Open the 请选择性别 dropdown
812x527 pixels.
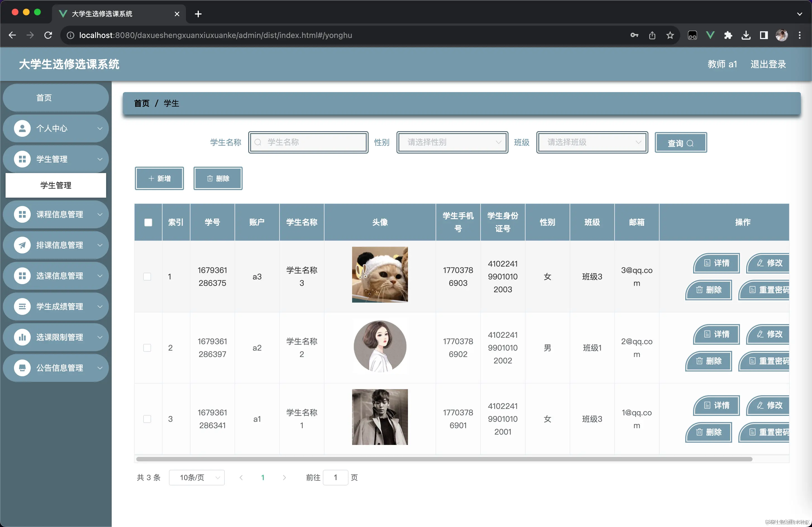tap(452, 142)
